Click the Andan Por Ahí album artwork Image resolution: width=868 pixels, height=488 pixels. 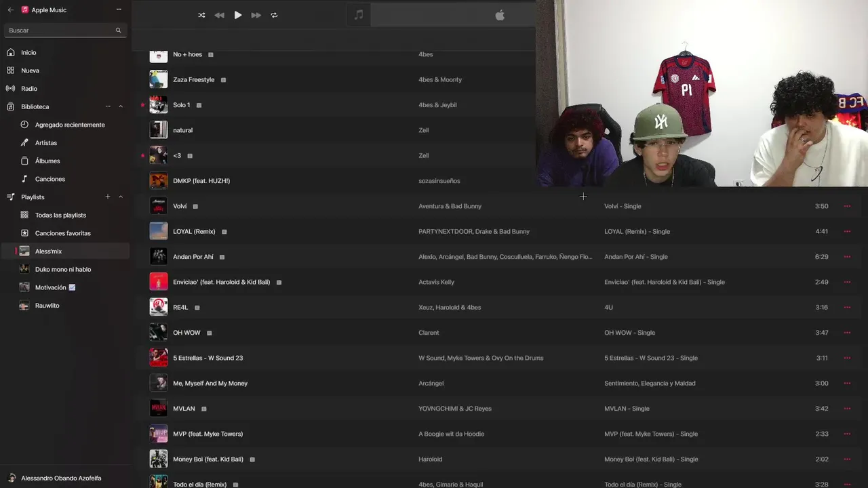tap(159, 257)
